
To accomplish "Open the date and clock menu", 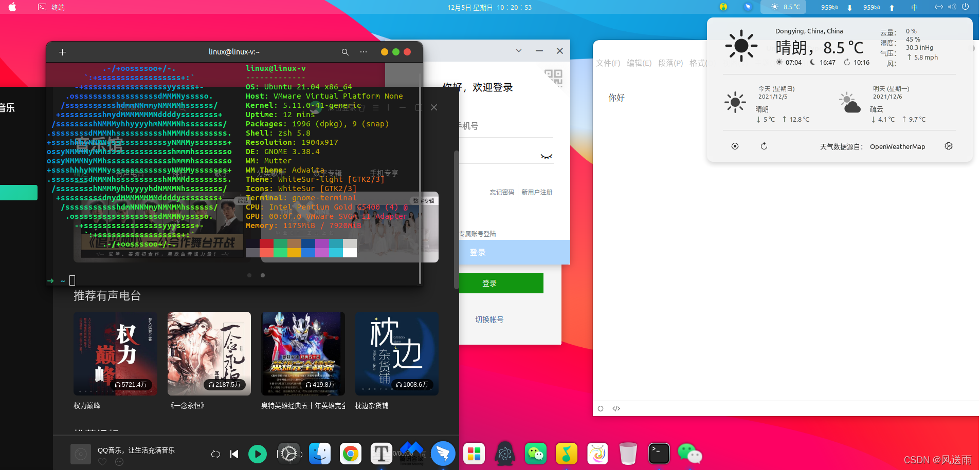I will tap(489, 7).
